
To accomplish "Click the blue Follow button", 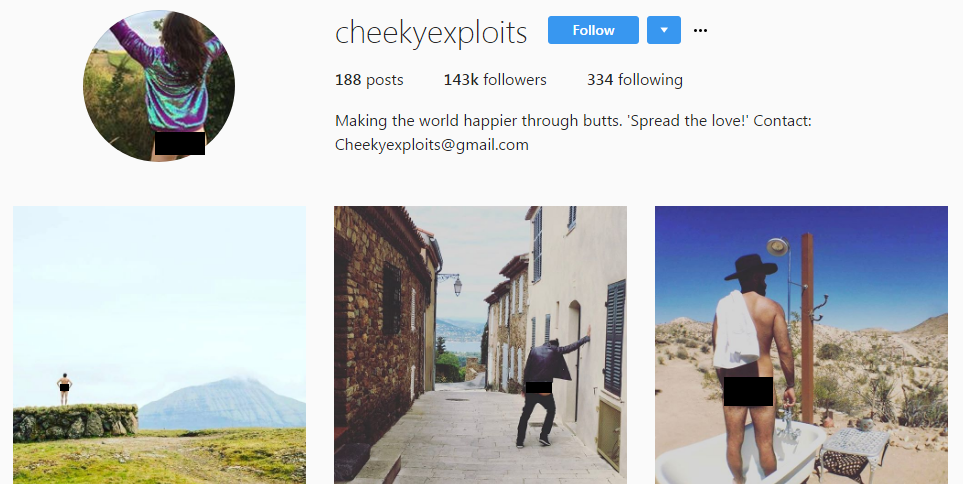I will click(x=593, y=30).
